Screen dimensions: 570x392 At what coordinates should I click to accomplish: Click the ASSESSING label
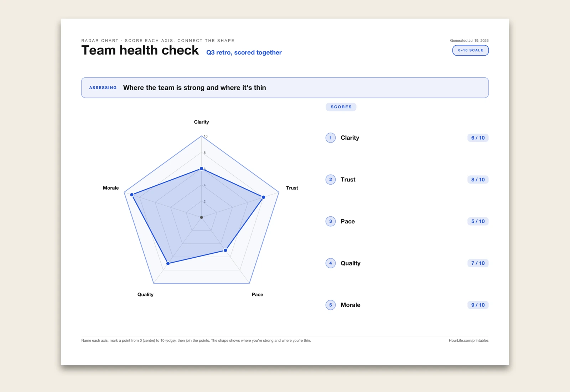pyautogui.click(x=103, y=88)
